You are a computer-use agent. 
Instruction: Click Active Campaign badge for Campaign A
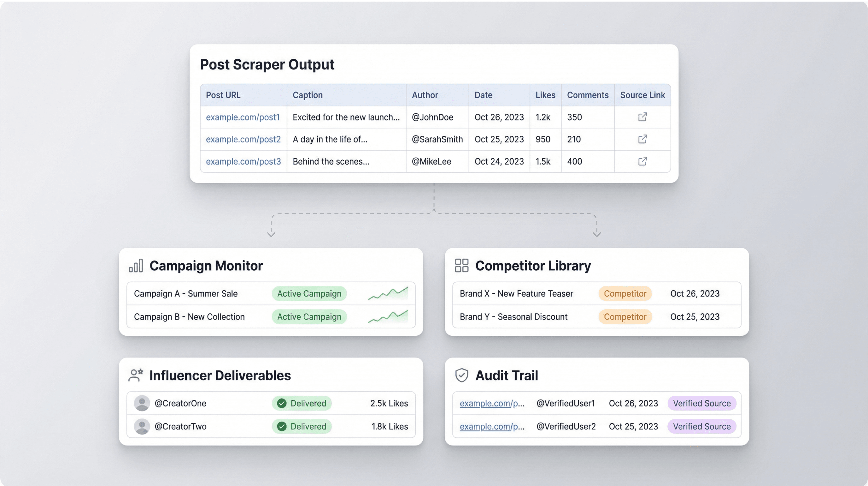click(309, 293)
